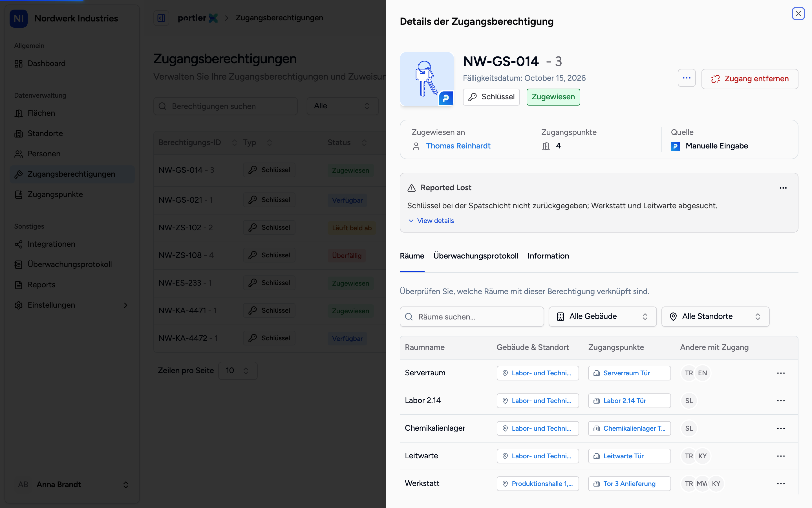This screenshot has height=508, width=812.
Task: Select Zugangsberechtigungen in the sidebar
Action: pyautogui.click(x=72, y=174)
